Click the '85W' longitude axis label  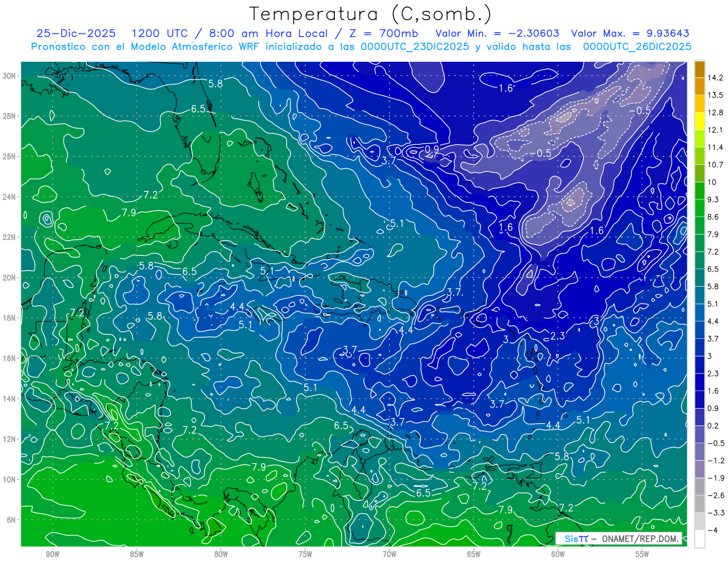(136, 554)
